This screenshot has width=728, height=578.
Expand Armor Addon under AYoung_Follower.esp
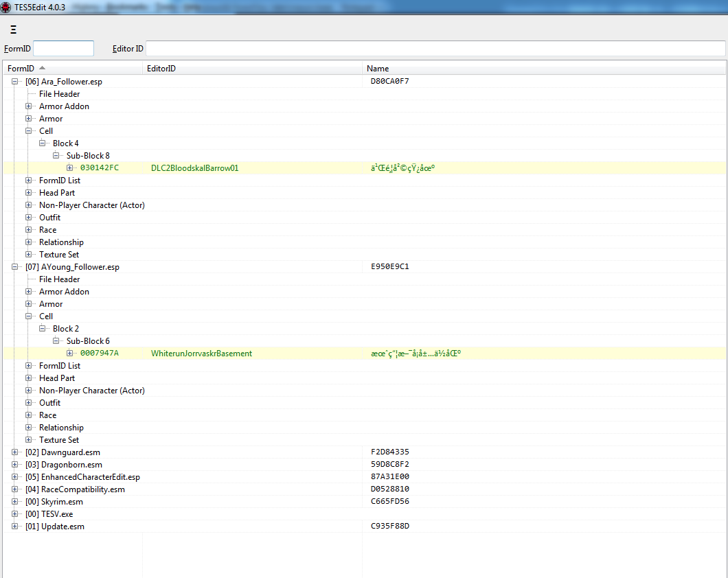pos(28,291)
